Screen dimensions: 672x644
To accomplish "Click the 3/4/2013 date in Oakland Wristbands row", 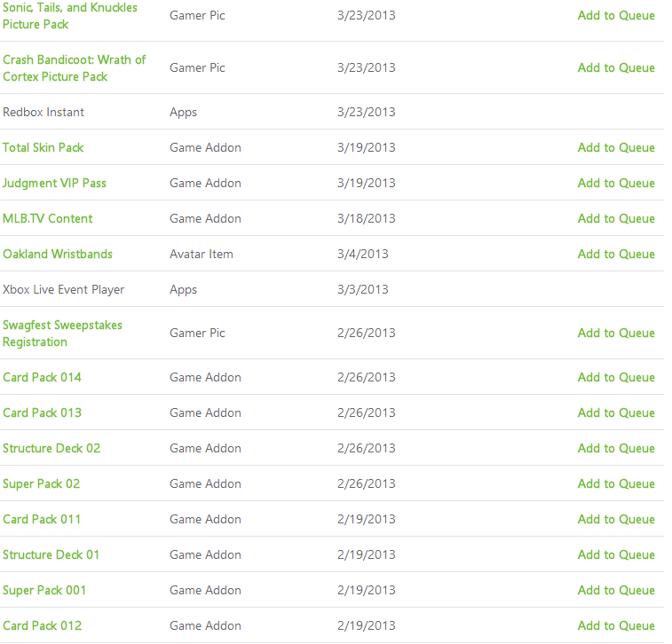I will [x=362, y=255].
